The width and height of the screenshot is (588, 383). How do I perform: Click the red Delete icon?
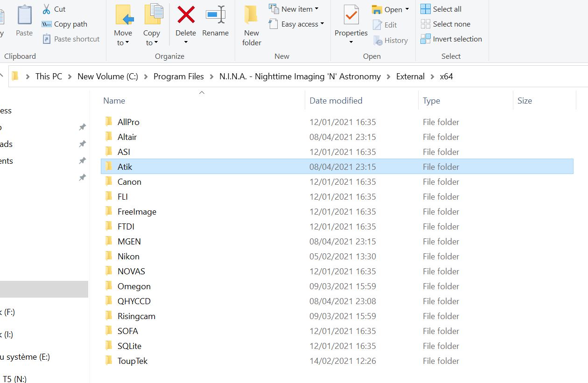[186, 15]
